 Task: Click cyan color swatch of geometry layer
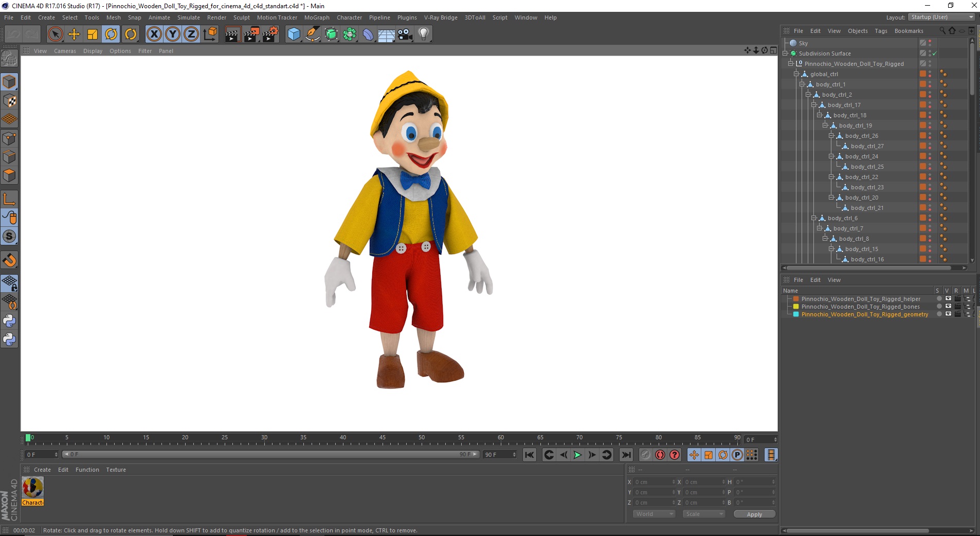796,314
